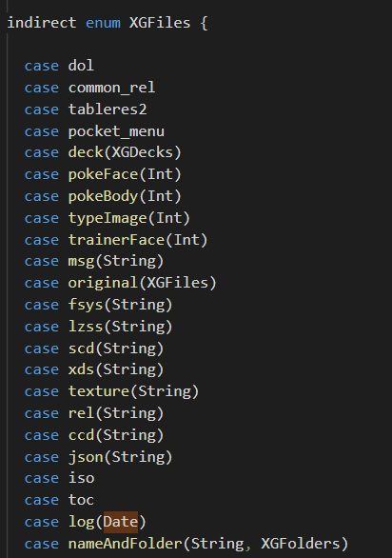Click XGDecks type in deck case
Viewport: 392px width, 558px height.
coord(143,152)
